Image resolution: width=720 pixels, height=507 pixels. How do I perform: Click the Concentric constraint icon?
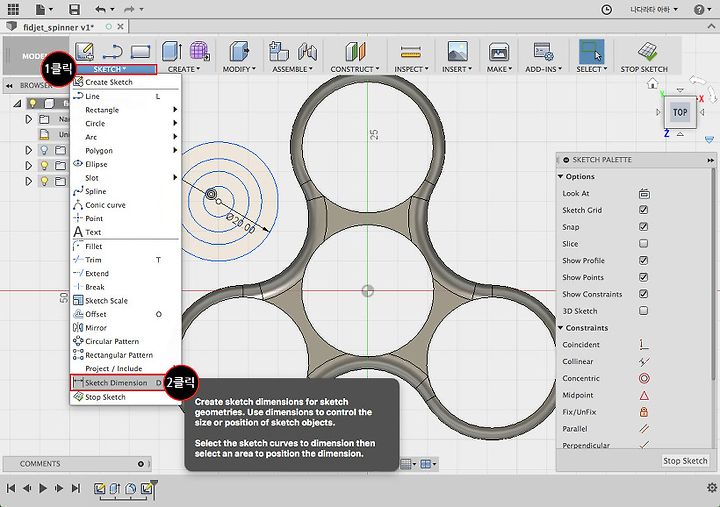pyautogui.click(x=644, y=378)
